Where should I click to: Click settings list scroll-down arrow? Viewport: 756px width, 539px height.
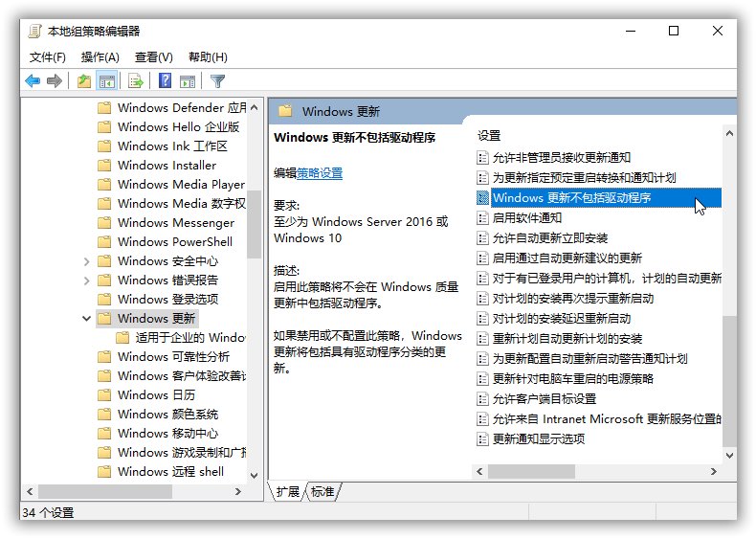(x=729, y=455)
